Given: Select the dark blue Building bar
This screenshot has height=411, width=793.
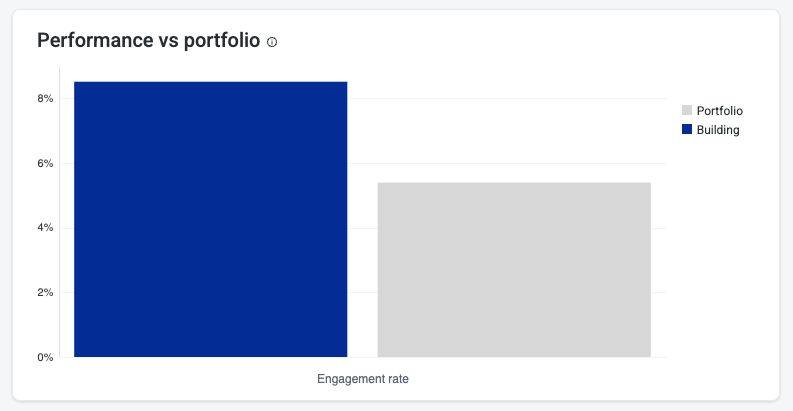Looking at the screenshot, I should pos(210,220).
